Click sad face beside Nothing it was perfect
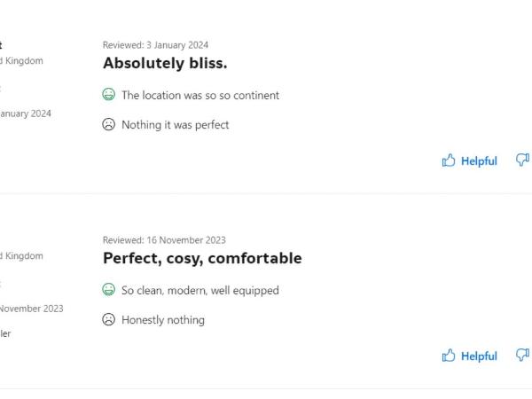The width and height of the screenshot is (532, 399). point(108,124)
